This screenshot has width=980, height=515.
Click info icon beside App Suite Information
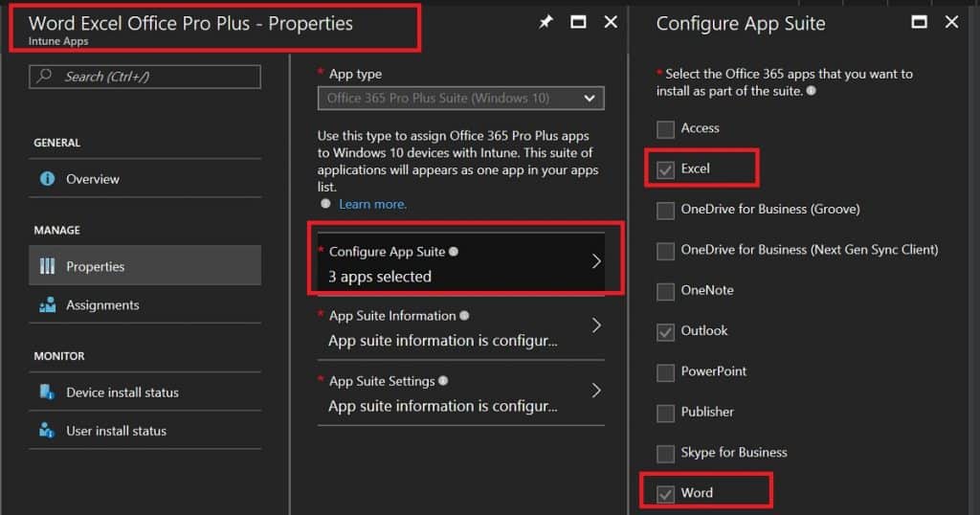pyautogui.click(x=464, y=316)
